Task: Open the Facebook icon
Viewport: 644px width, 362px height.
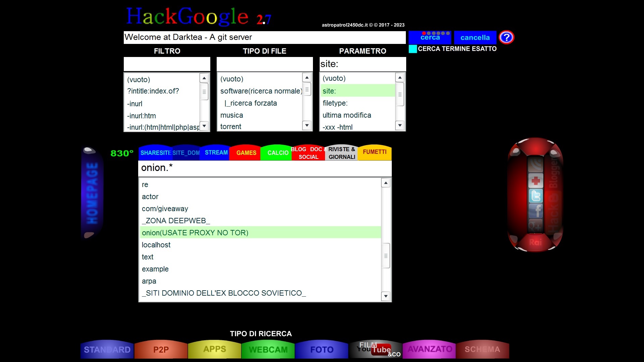Action: (536, 211)
